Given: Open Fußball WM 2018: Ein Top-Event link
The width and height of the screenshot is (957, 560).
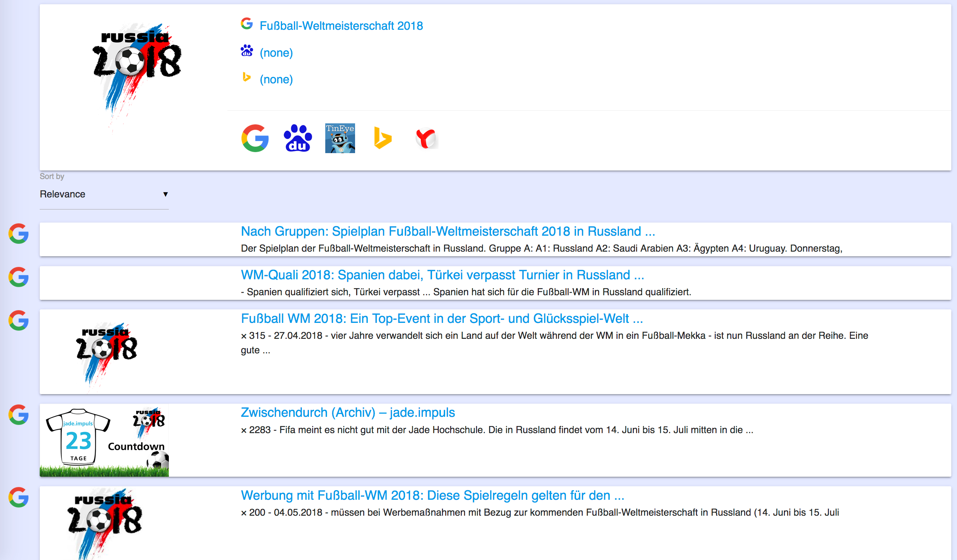Looking at the screenshot, I should (442, 318).
